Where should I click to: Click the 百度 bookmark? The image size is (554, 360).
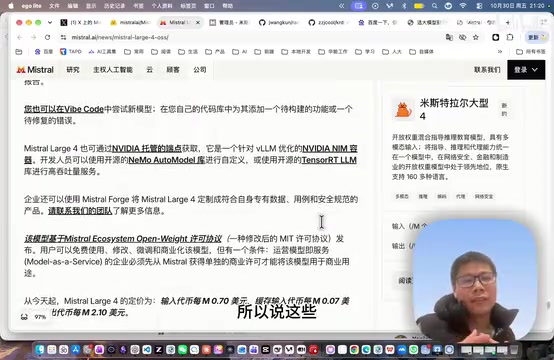(x=44, y=52)
